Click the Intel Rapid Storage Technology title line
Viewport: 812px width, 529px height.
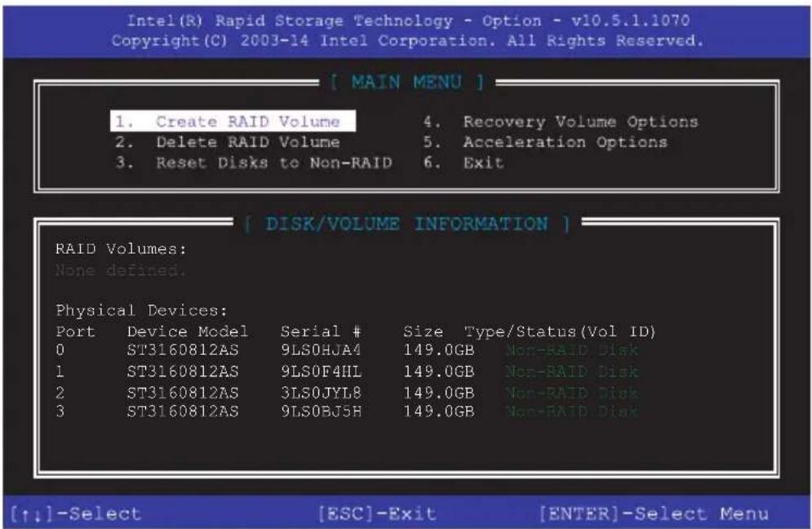(x=408, y=20)
